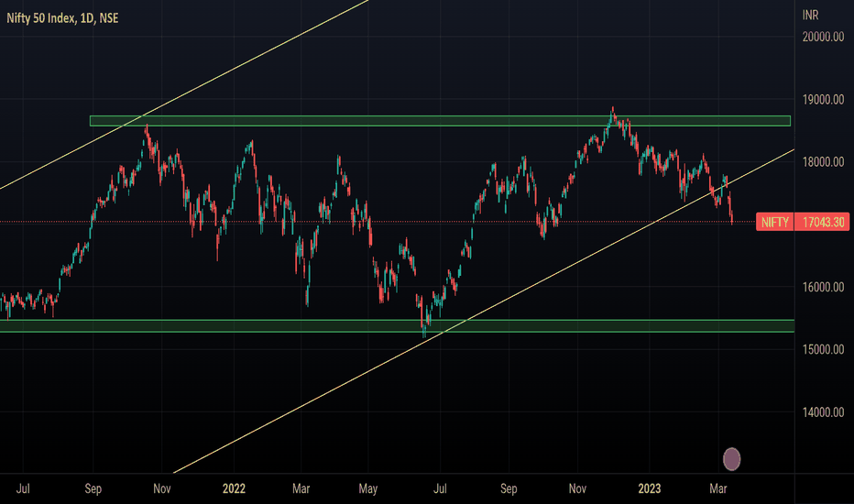
Task: Click the Nifty 50 Index chart title
Action: click(x=62, y=18)
